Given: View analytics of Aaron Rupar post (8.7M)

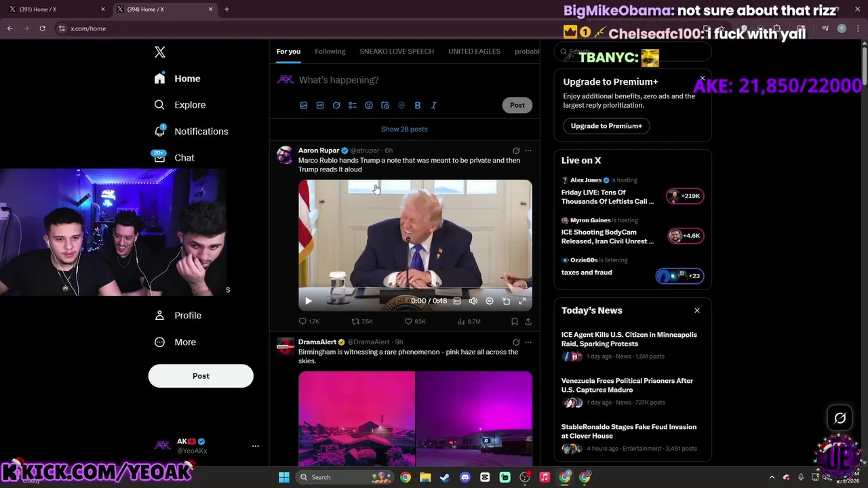Looking at the screenshot, I should point(469,321).
